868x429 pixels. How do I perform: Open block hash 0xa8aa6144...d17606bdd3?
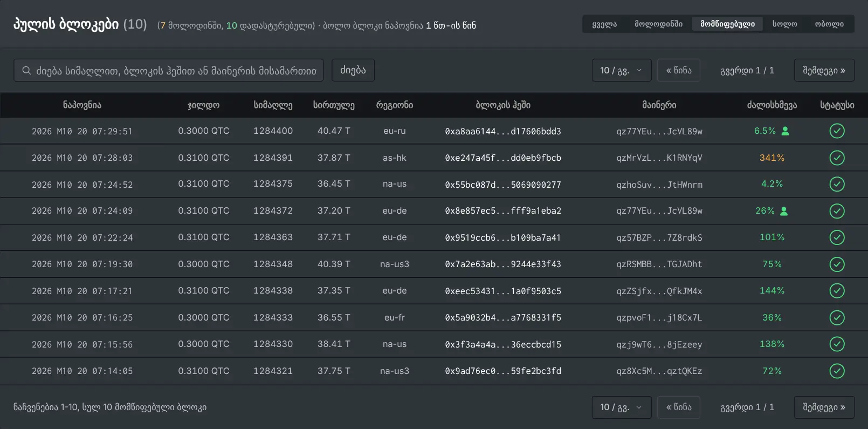click(503, 131)
